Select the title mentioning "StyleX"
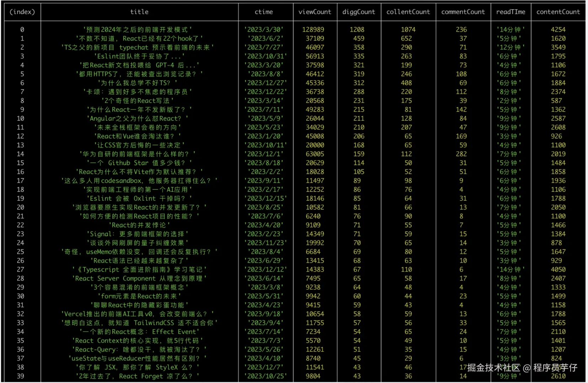 point(138,367)
